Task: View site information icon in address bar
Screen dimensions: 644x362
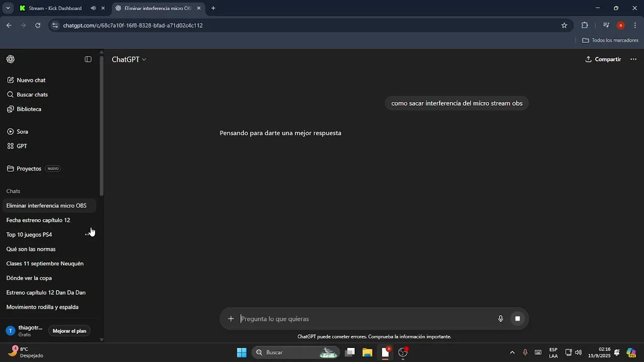Action: (x=55, y=25)
